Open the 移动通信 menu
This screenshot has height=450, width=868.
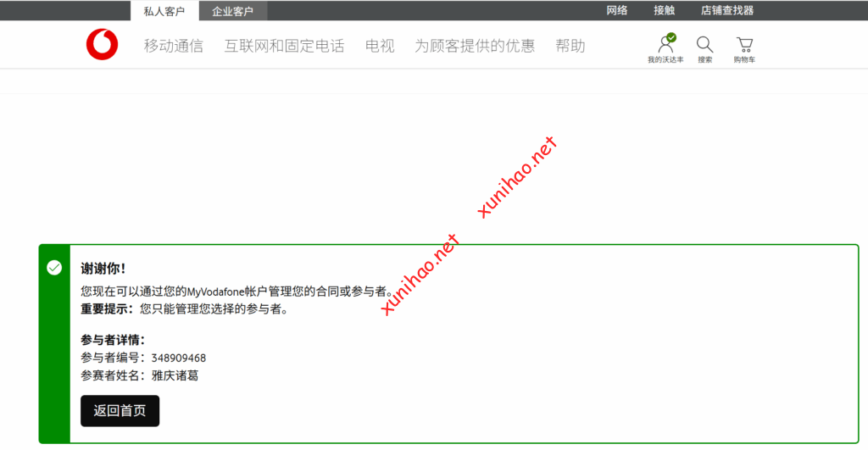pos(173,46)
